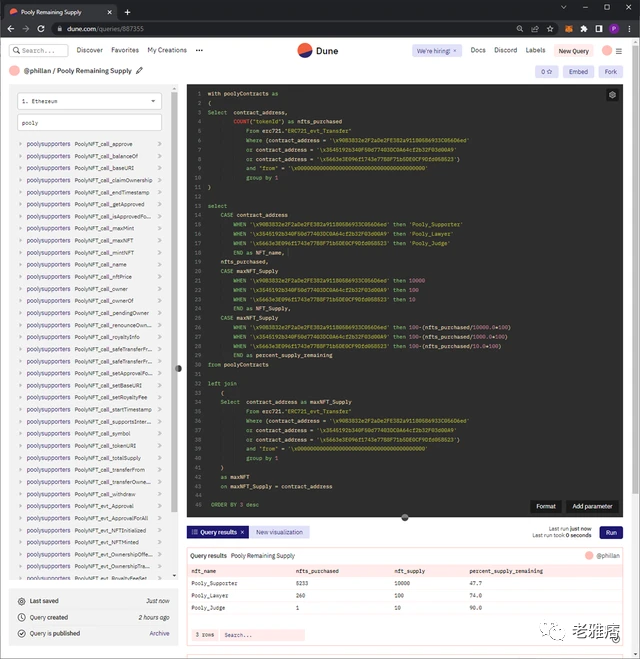This screenshot has height=659, width=640.
Task: Open the Dune logo home link
Action: pos(318,51)
